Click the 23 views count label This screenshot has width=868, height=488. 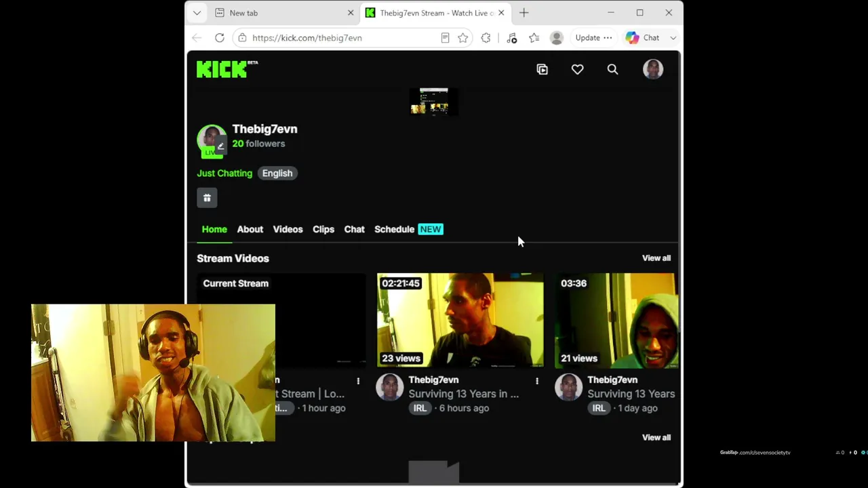coord(401,358)
